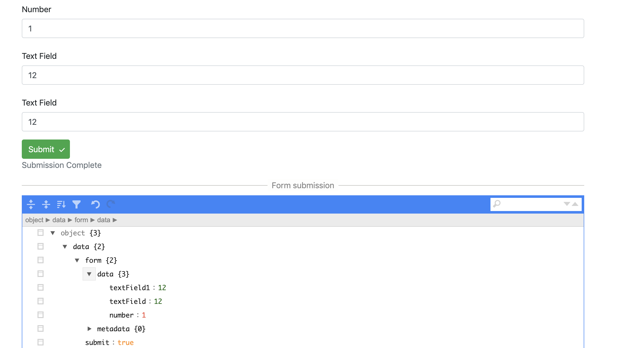This screenshot has width=644, height=348.
Task: Open the filter icon in JSON viewer toolbar
Action: pyautogui.click(x=77, y=204)
